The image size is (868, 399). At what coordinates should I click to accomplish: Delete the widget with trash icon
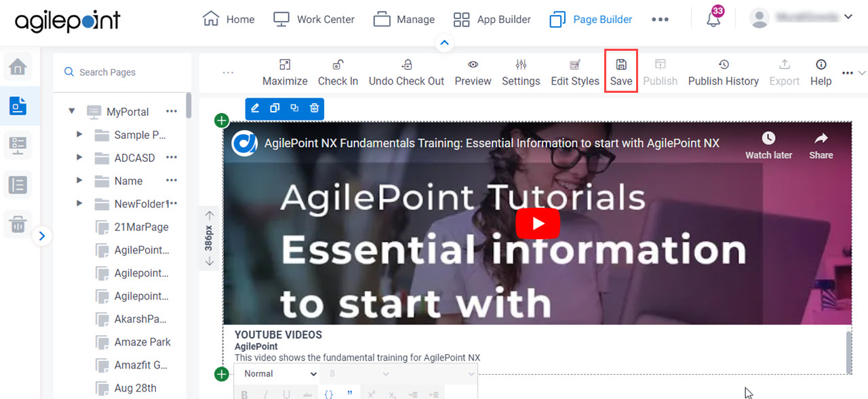[314, 108]
